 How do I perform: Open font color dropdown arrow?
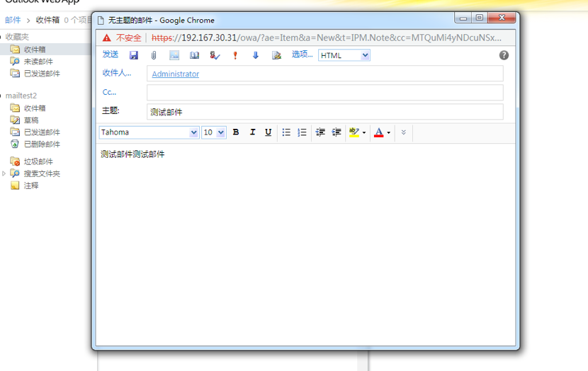point(388,132)
